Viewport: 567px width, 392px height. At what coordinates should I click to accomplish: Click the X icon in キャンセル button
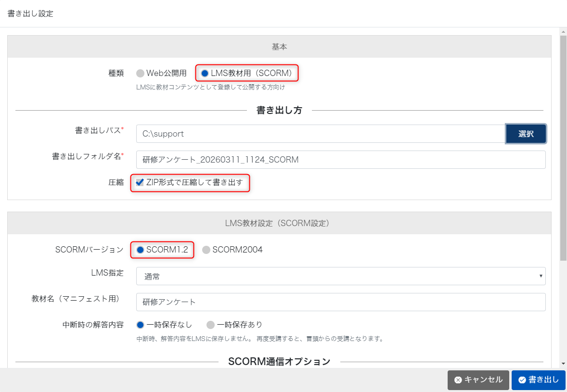(458, 380)
